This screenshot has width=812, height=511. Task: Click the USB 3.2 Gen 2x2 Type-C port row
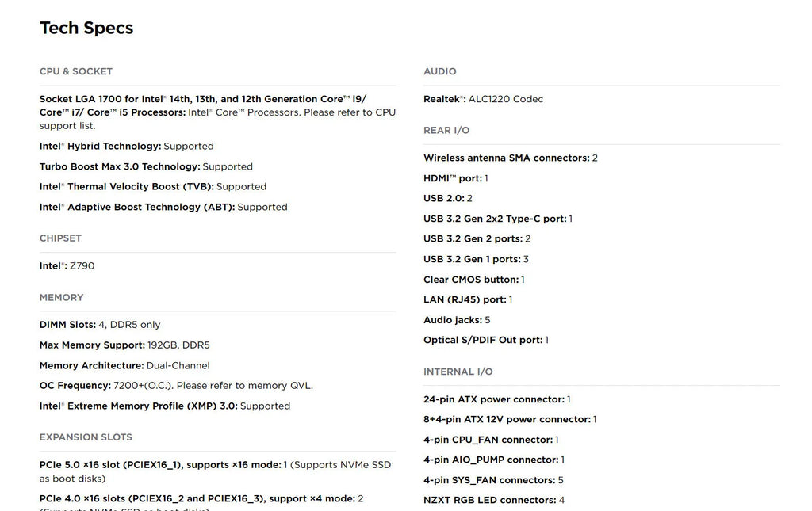pyautogui.click(x=497, y=219)
